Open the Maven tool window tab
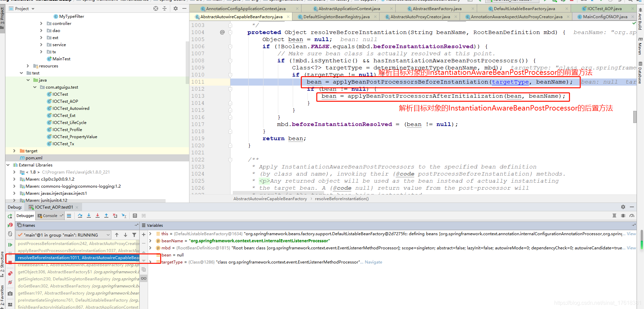This screenshot has height=309, width=644. tap(640, 46)
